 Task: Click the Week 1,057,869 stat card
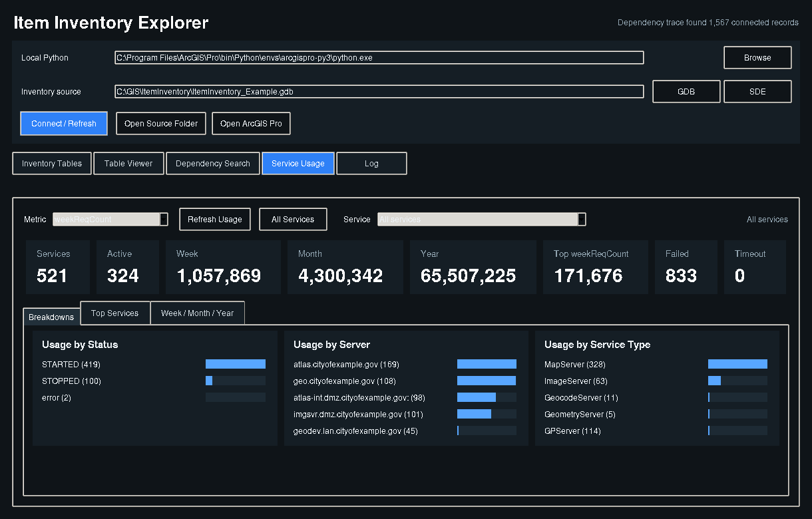click(x=223, y=267)
